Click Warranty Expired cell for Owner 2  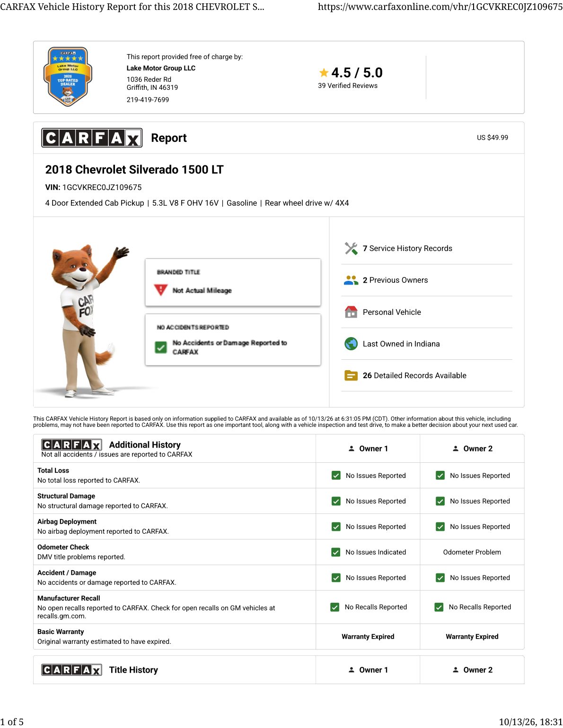coord(472,637)
